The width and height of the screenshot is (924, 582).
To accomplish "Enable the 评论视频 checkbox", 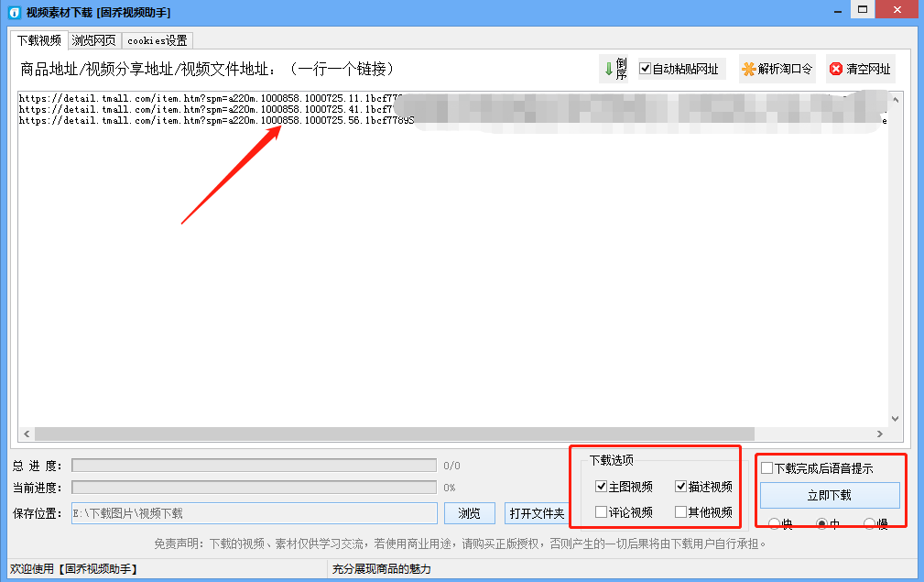I will tap(601, 512).
